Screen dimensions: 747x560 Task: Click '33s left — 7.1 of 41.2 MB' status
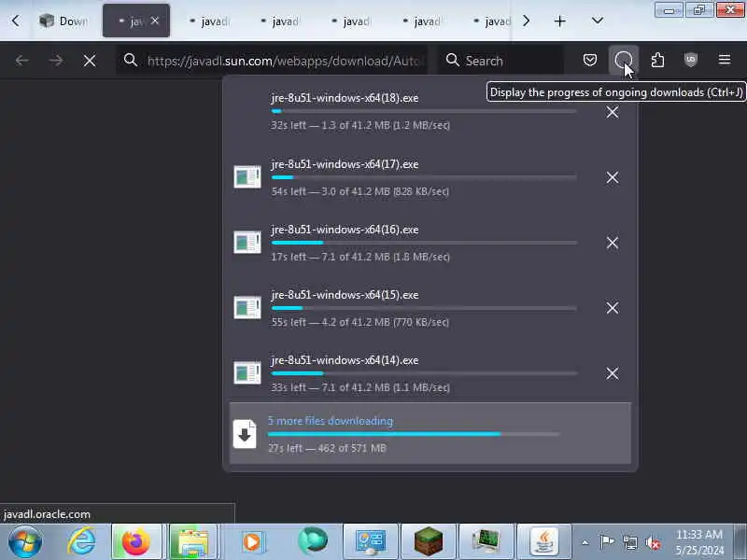coord(360,387)
